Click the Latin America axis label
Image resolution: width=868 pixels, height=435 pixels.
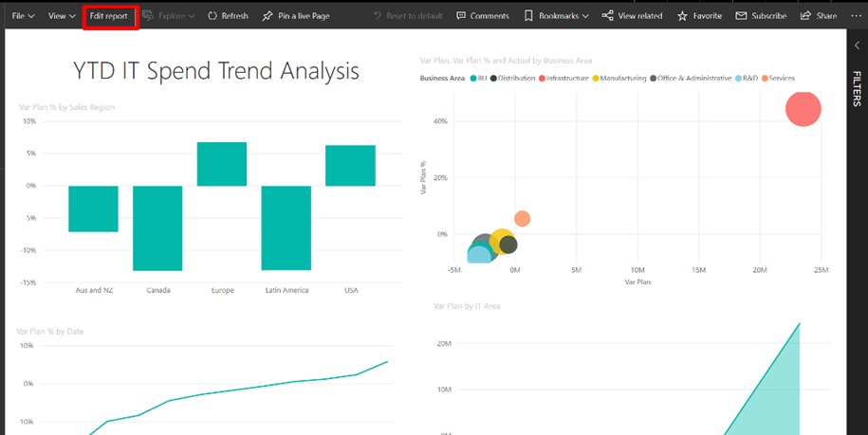287,290
